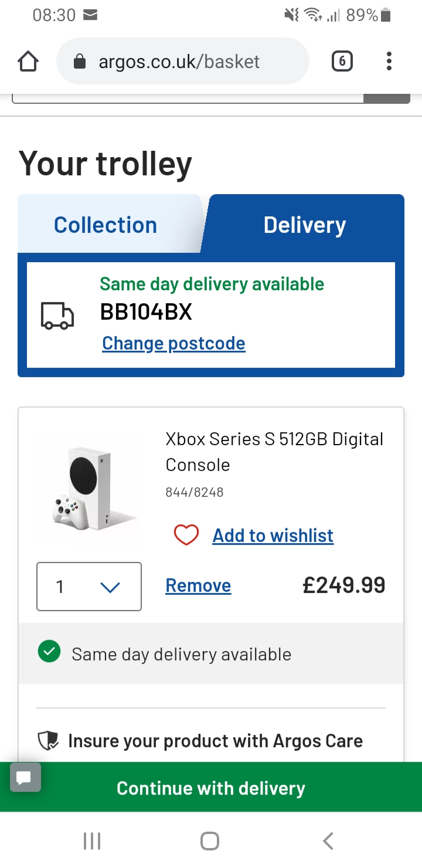Tap the padlock site security icon
The image size is (422, 868).
click(80, 62)
